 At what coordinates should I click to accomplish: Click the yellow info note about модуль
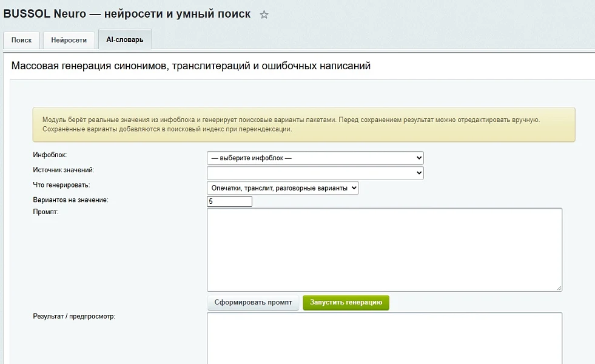(304, 124)
